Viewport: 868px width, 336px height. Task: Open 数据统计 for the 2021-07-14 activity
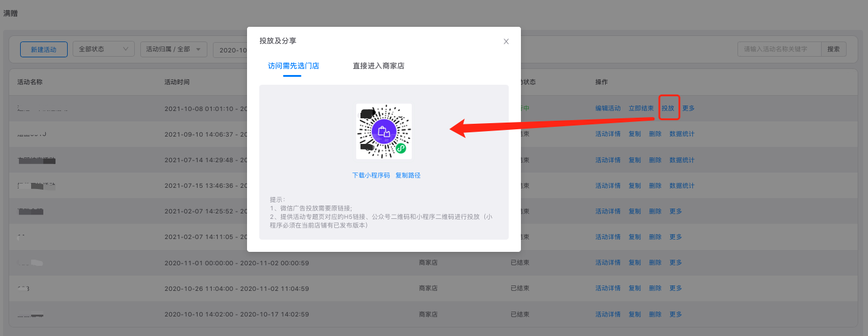click(x=682, y=160)
